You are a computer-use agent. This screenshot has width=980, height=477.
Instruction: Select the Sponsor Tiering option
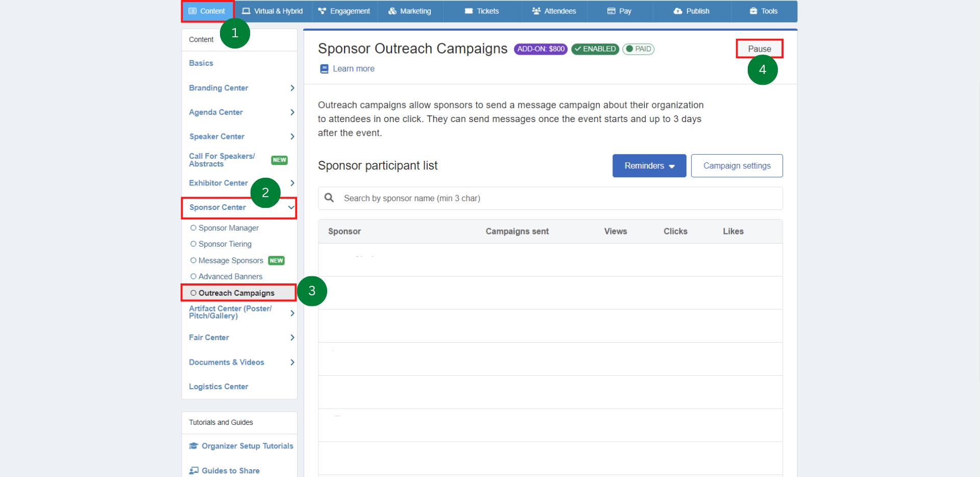click(225, 244)
